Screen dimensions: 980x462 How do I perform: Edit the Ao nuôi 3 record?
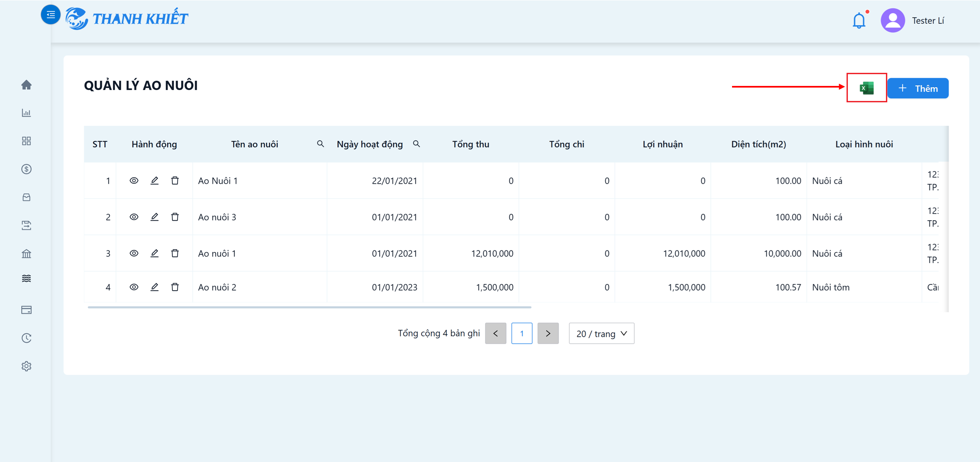pos(154,217)
